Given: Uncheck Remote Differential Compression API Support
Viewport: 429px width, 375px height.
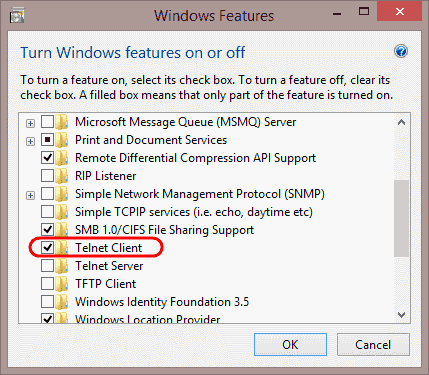Looking at the screenshot, I should click(47, 157).
